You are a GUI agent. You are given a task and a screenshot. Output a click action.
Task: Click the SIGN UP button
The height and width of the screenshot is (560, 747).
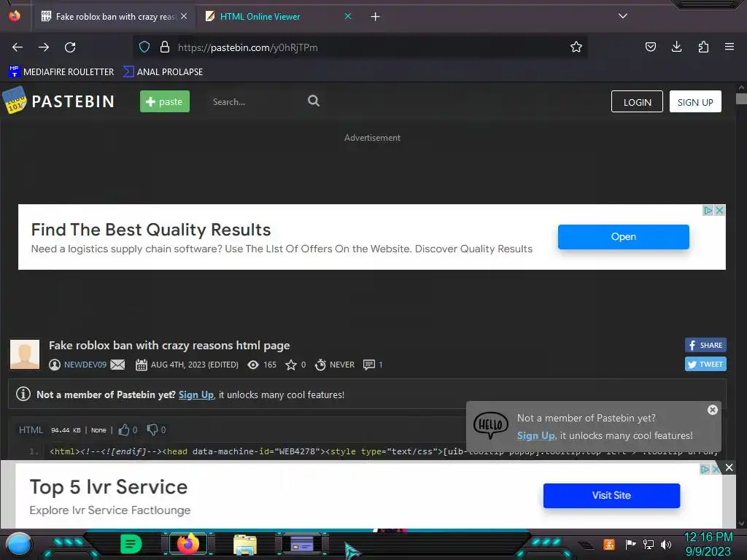pos(695,101)
